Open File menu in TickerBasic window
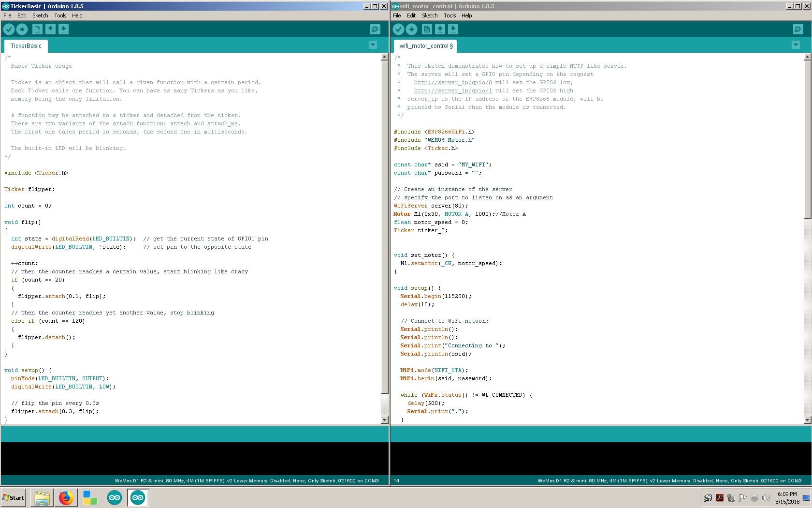Screen dimensions: 812x508 [x=7, y=15]
